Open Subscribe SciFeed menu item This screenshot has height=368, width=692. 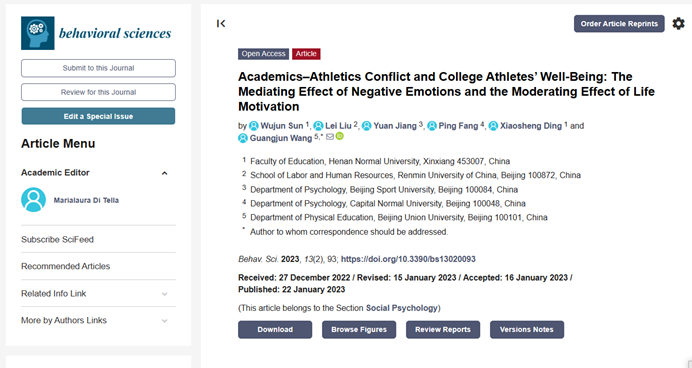pos(57,240)
